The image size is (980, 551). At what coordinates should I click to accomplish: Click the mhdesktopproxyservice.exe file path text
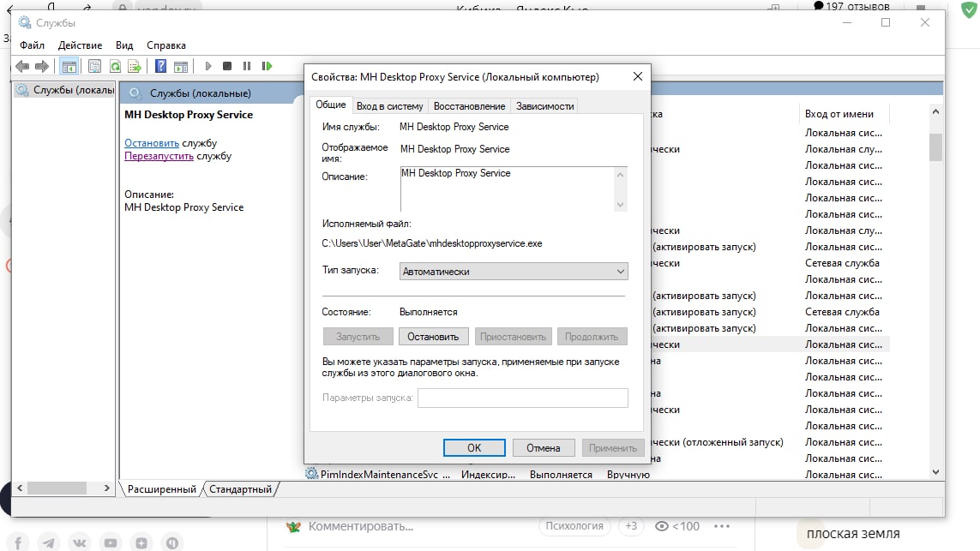click(432, 243)
